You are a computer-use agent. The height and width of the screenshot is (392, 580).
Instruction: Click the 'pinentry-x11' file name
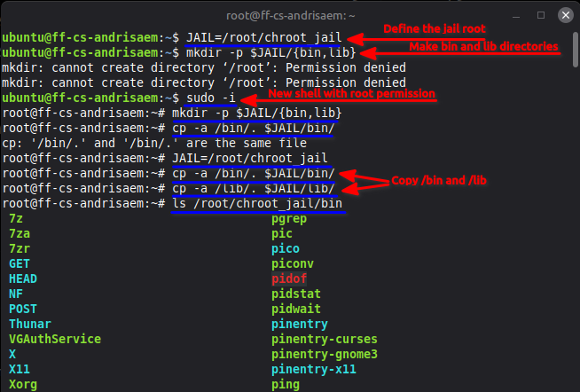pos(314,370)
